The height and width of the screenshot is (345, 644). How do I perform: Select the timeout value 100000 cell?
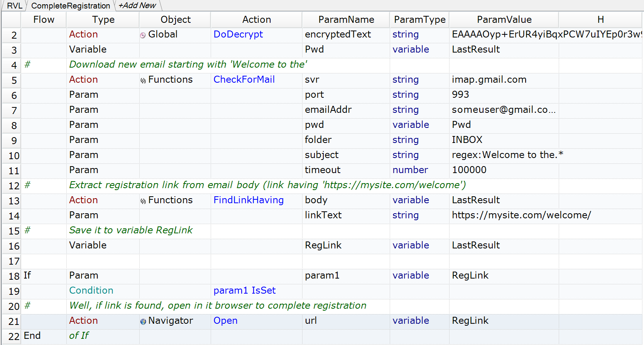tap(469, 170)
